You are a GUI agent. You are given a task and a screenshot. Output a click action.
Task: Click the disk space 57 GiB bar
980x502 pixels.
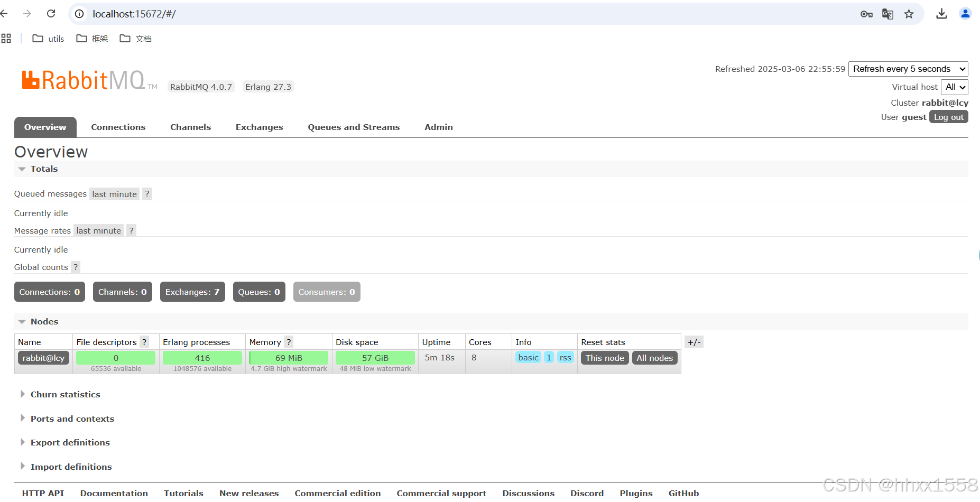click(x=375, y=358)
